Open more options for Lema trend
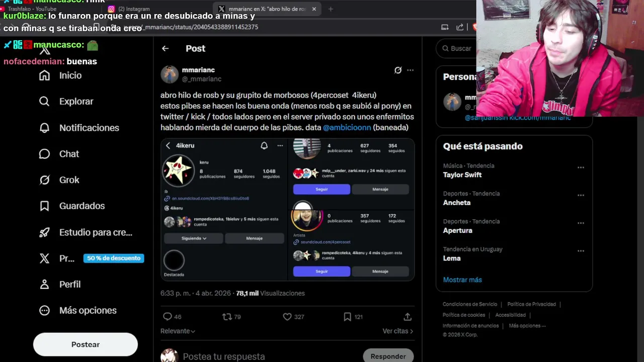Viewport: 644px width, 362px height. (581, 250)
